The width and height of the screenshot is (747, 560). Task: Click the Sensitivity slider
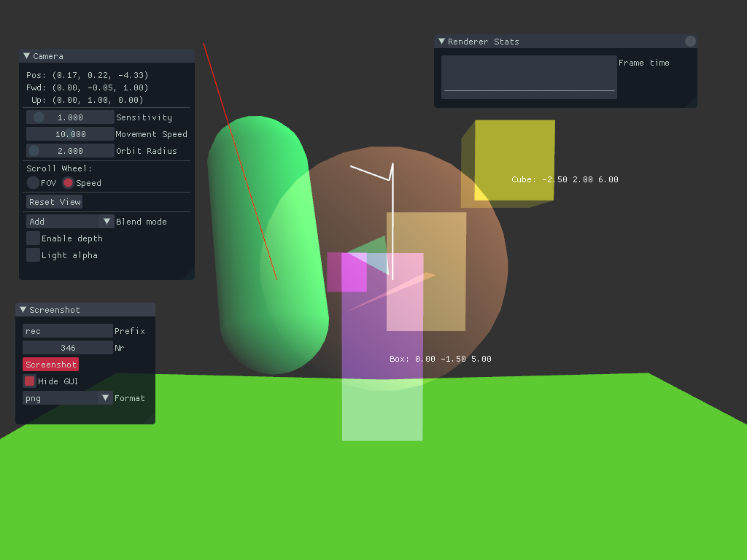tap(70, 117)
